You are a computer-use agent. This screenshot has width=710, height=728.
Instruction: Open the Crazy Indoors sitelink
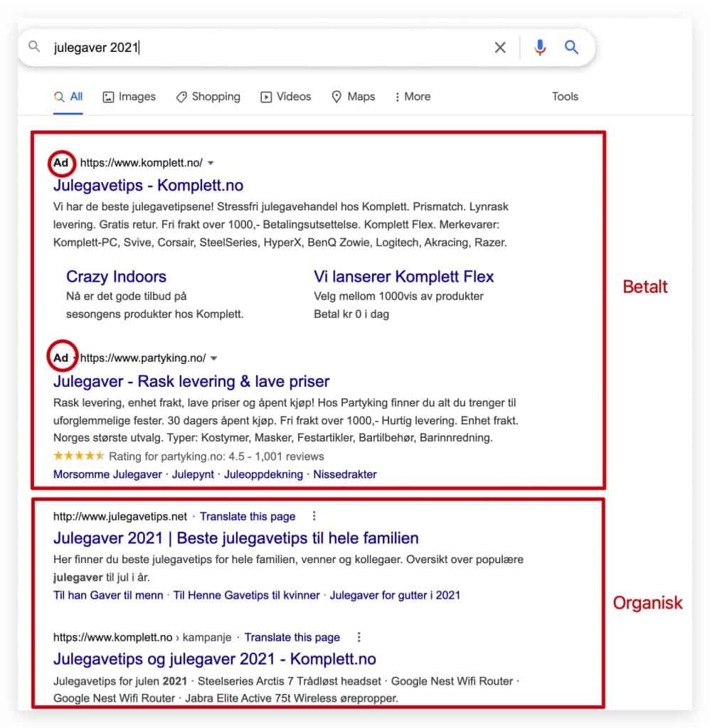point(116,277)
